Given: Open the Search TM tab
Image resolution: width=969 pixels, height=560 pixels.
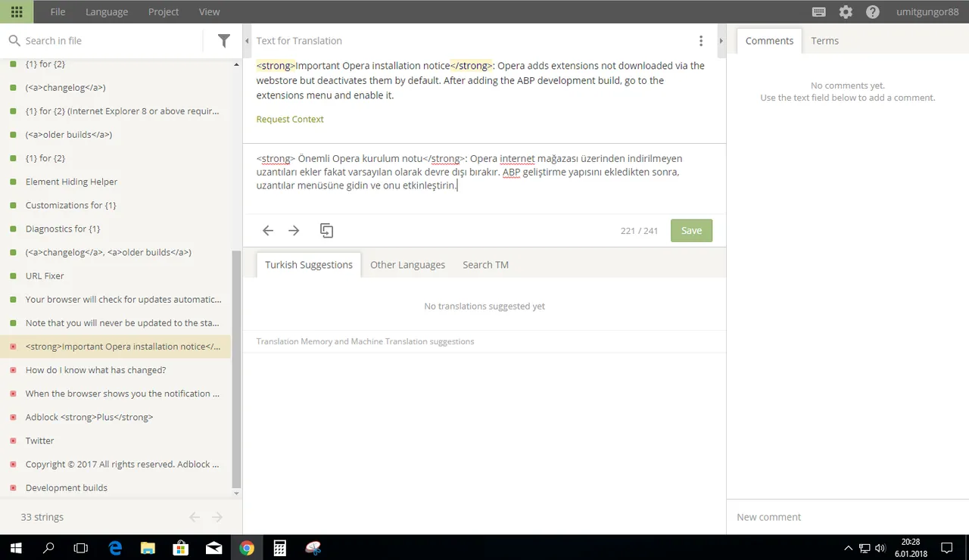Looking at the screenshot, I should 485,265.
